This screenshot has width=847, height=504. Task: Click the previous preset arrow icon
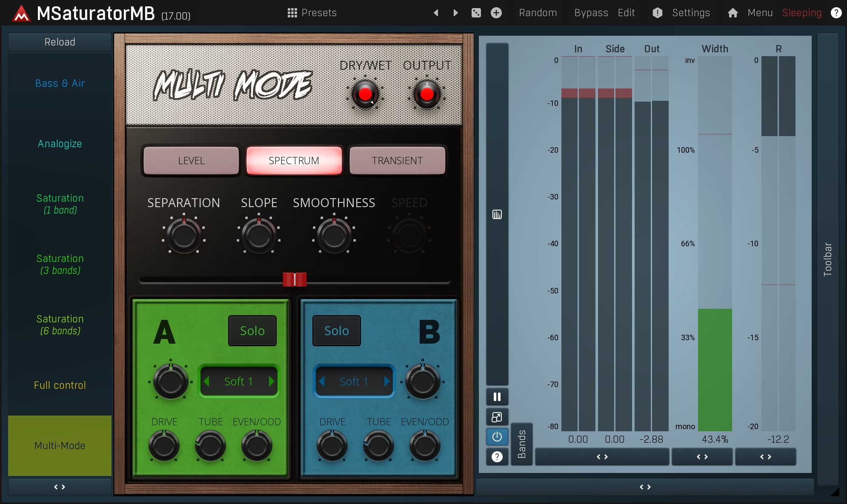[x=436, y=13]
